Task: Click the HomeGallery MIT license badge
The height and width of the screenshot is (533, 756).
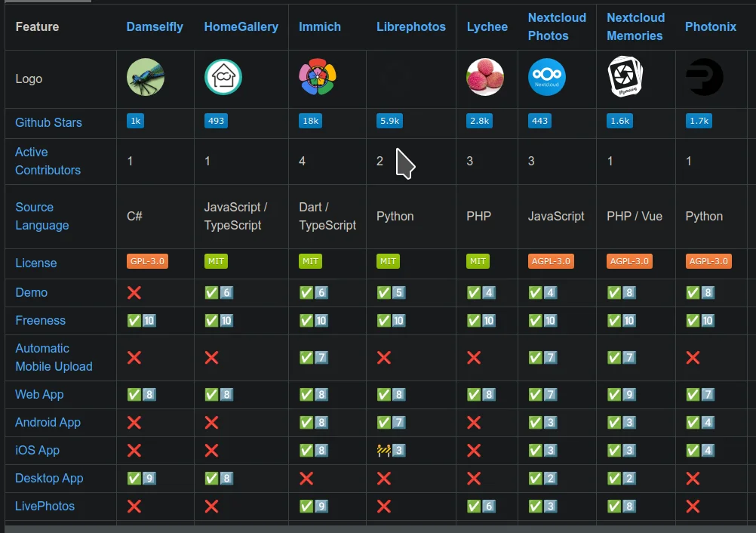Action: (216, 261)
